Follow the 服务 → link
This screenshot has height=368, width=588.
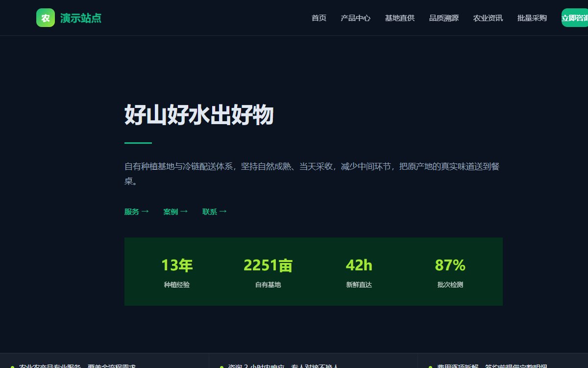pos(137,212)
